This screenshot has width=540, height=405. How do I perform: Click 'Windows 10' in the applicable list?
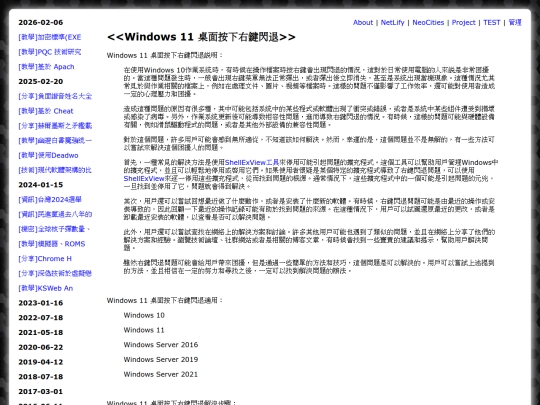click(x=144, y=315)
